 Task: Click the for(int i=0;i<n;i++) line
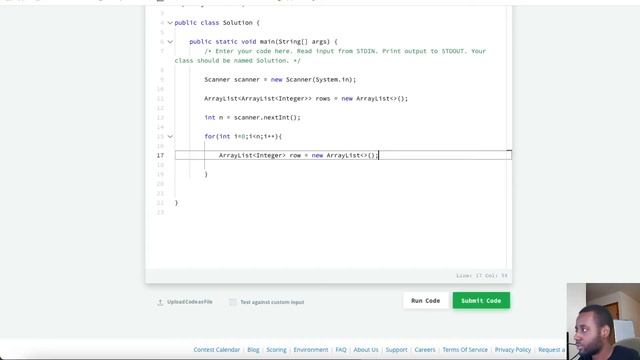[x=243, y=136]
